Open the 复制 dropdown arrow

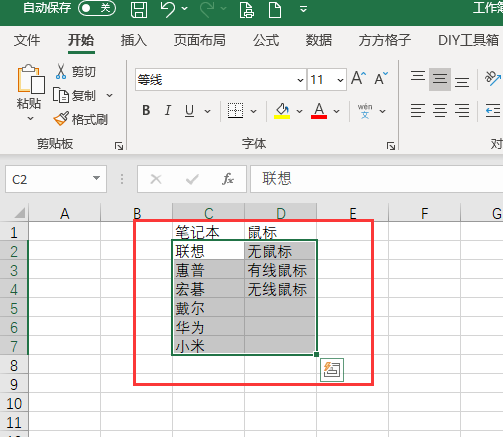[109, 96]
